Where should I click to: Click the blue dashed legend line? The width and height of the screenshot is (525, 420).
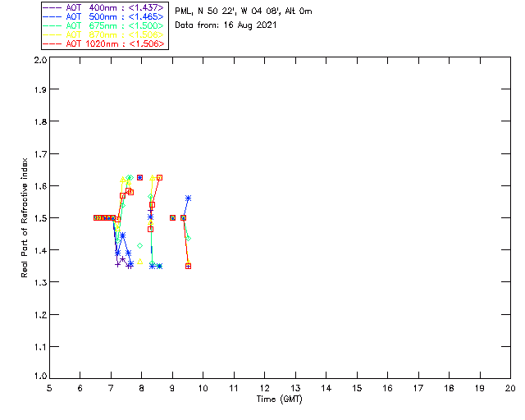[52, 16]
